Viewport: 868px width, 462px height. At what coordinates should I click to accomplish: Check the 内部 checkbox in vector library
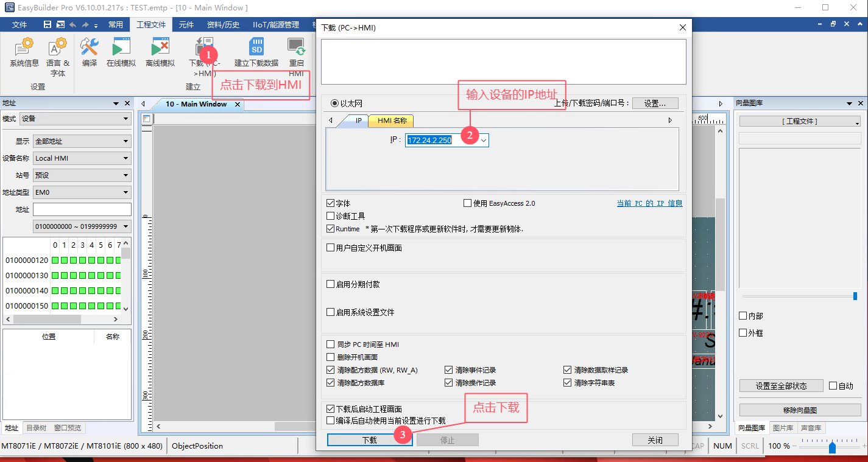[743, 316]
